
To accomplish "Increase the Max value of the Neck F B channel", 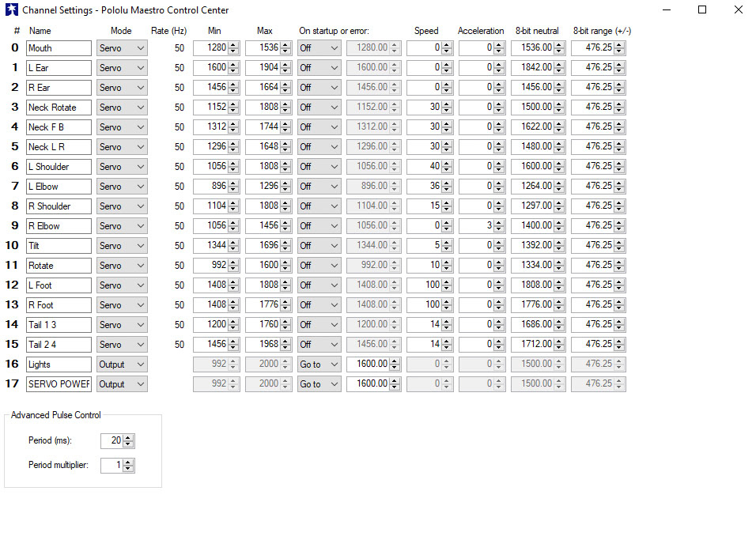I will [x=285, y=124].
